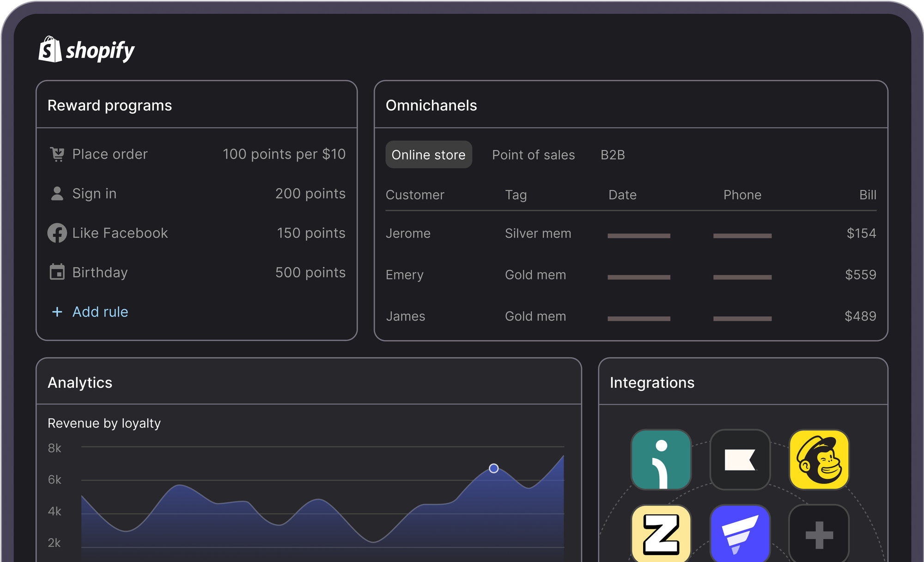Switch to the Point of sales tab
Screen dimensions: 924x562
point(533,155)
